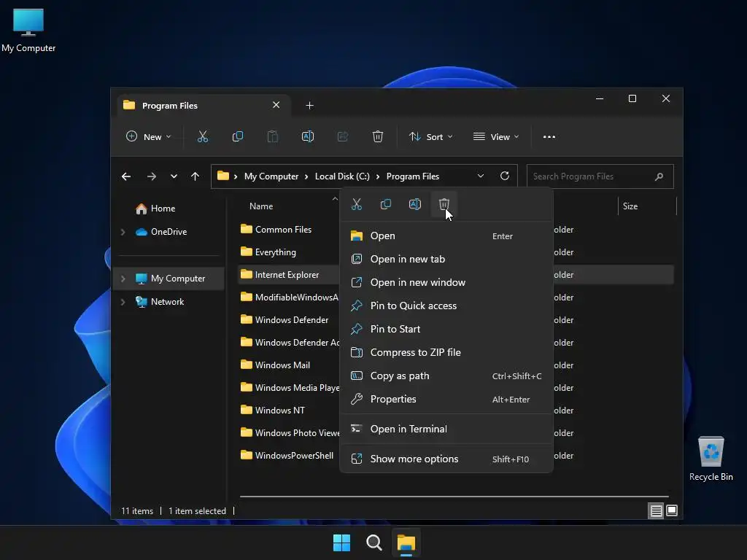Select the Recycle Bin desktop icon
The image size is (747, 560).
[711, 459]
